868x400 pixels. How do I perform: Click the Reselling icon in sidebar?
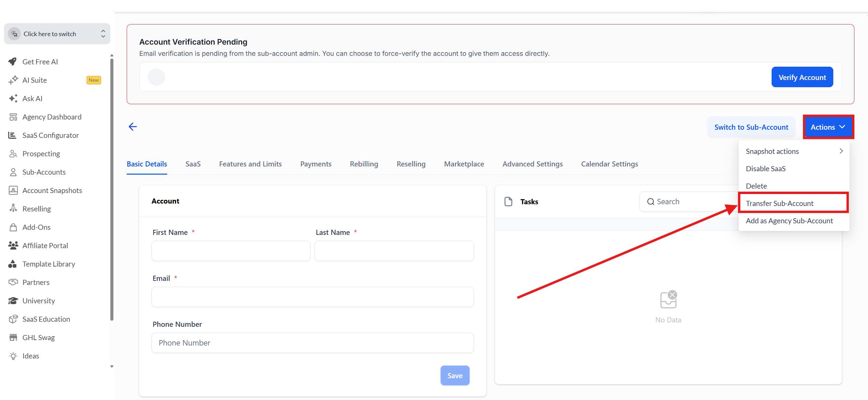point(13,209)
